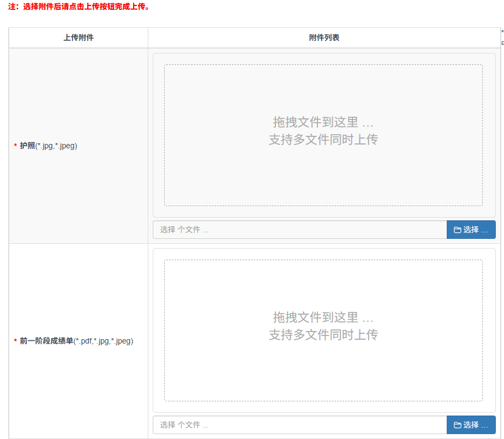Screen dimensions: 504x439
Task: Click the clipped asterisk at right table edge
Action: coord(502,32)
